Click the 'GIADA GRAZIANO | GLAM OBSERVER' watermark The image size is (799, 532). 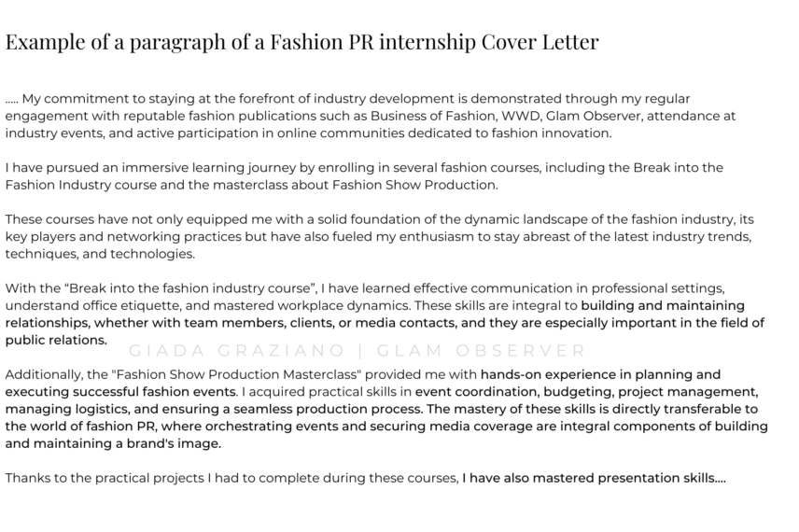(357, 351)
